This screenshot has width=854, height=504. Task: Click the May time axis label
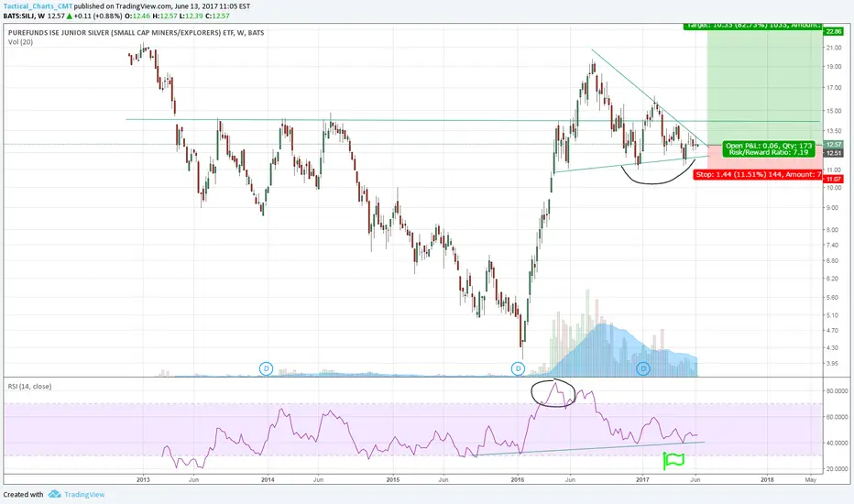(x=810, y=480)
